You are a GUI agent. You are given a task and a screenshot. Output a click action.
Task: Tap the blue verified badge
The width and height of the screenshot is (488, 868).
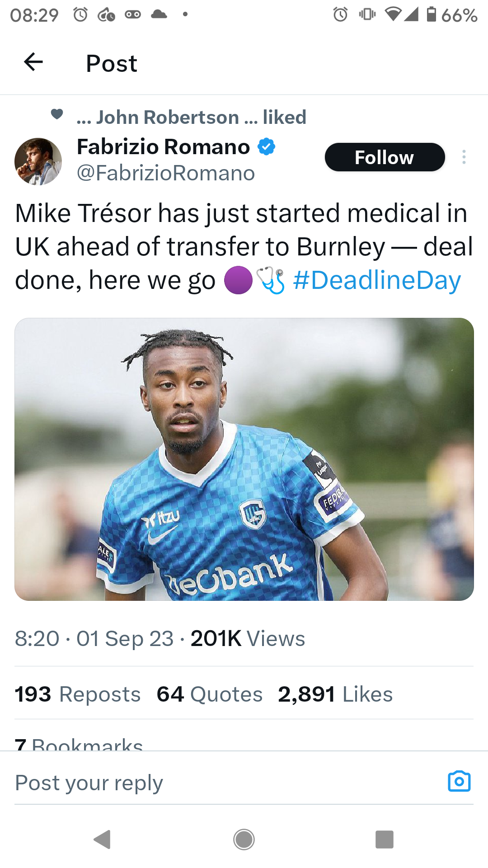[267, 147]
